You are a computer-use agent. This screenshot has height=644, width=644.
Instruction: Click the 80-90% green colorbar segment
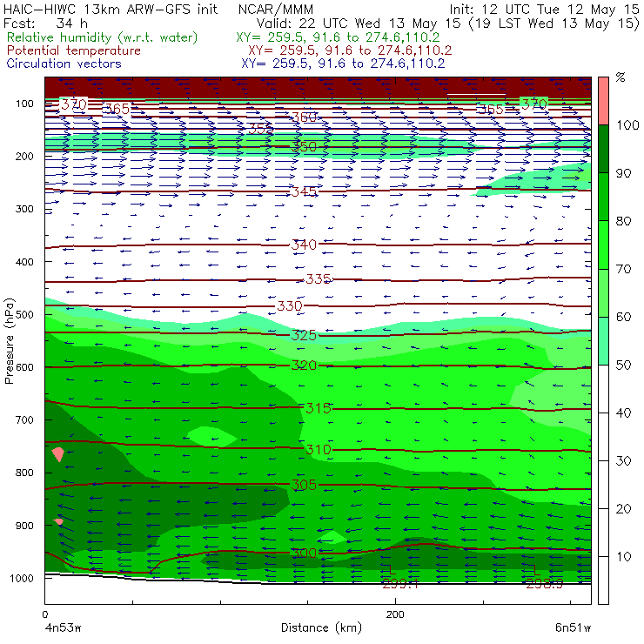(603, 197)
